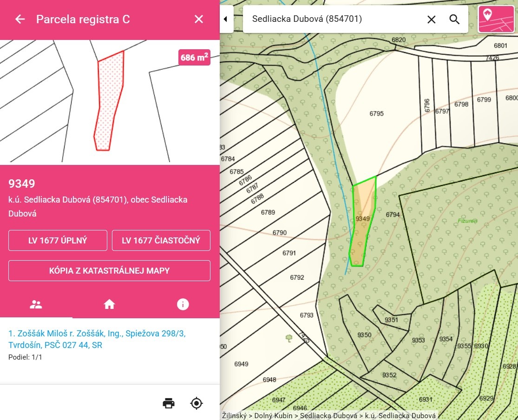Collapse the side panel with arrow
The width and height of the screenshot is (518, 420).
point(226,19)
